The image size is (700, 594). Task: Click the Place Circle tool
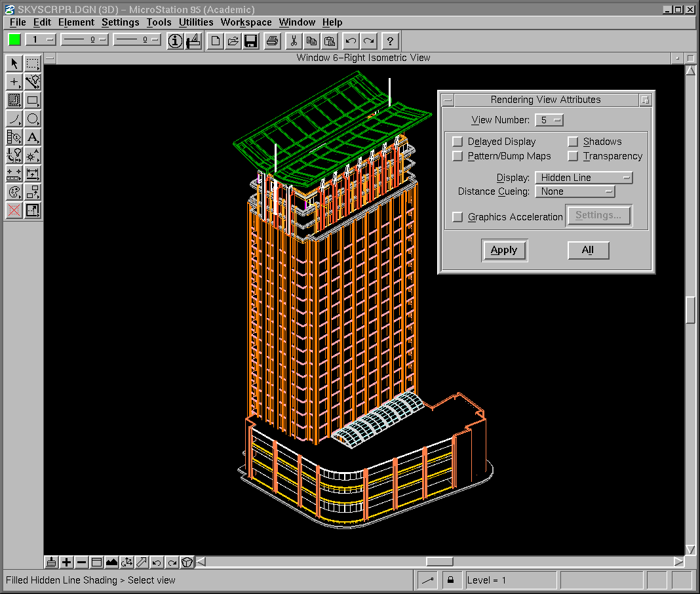tap(33, 119)
